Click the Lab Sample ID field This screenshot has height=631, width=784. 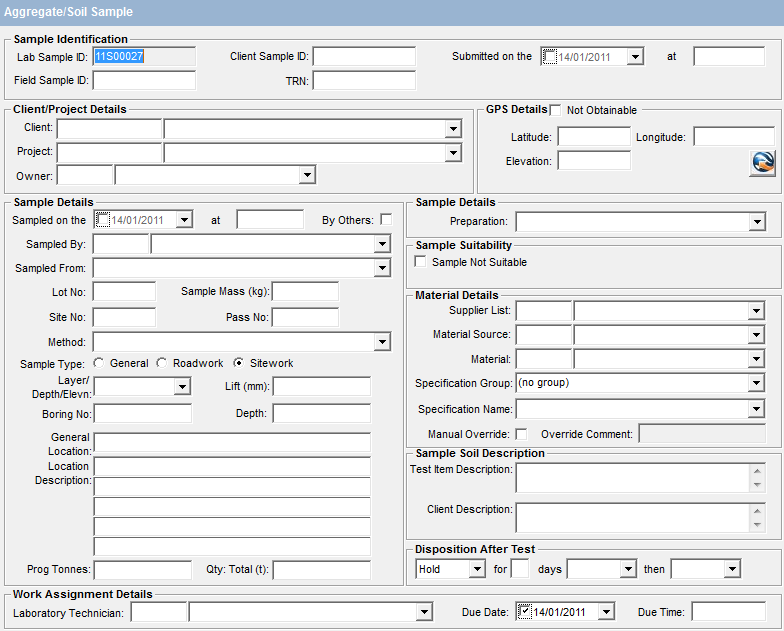144,57
